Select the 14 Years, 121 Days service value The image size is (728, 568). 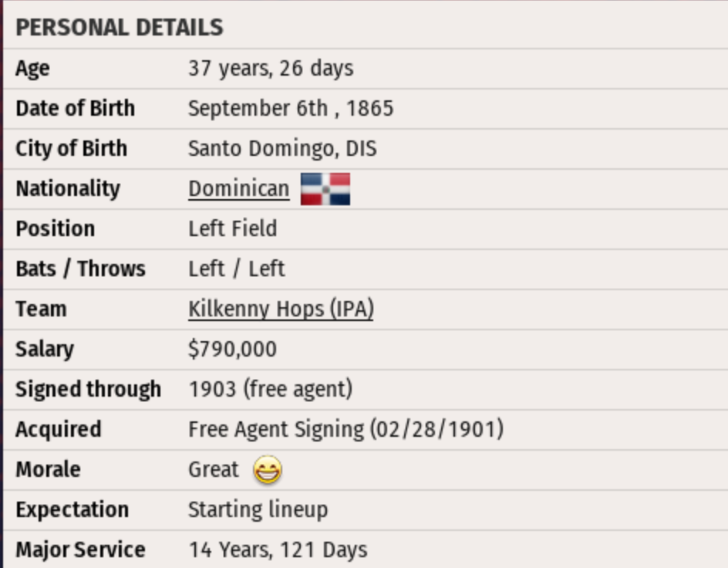(x=278, y=550)
